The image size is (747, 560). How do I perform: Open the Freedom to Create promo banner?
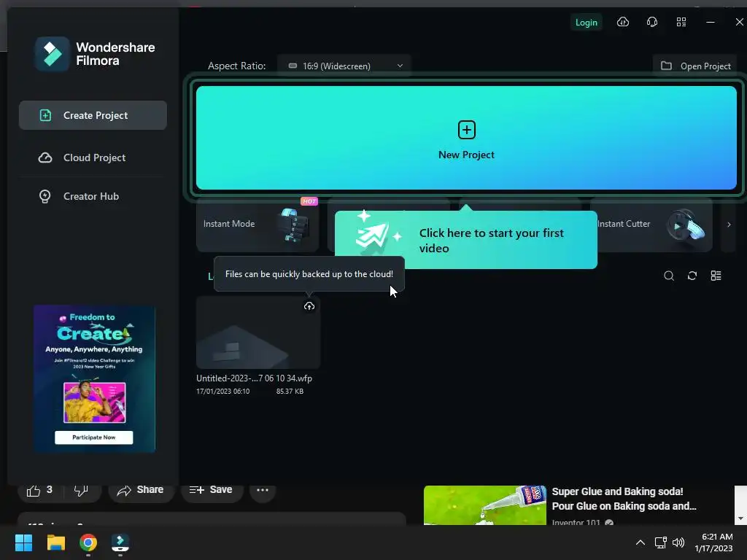click(x=94, y=378)
